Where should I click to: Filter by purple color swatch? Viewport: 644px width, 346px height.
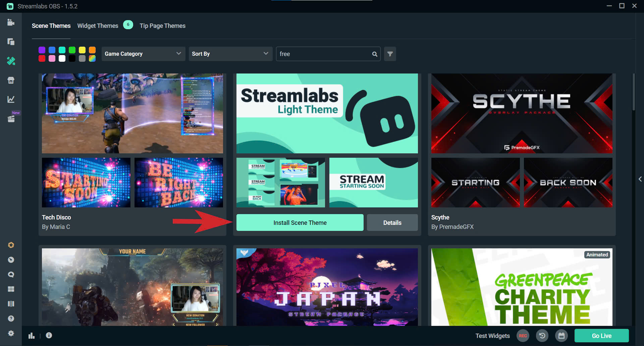42,50
